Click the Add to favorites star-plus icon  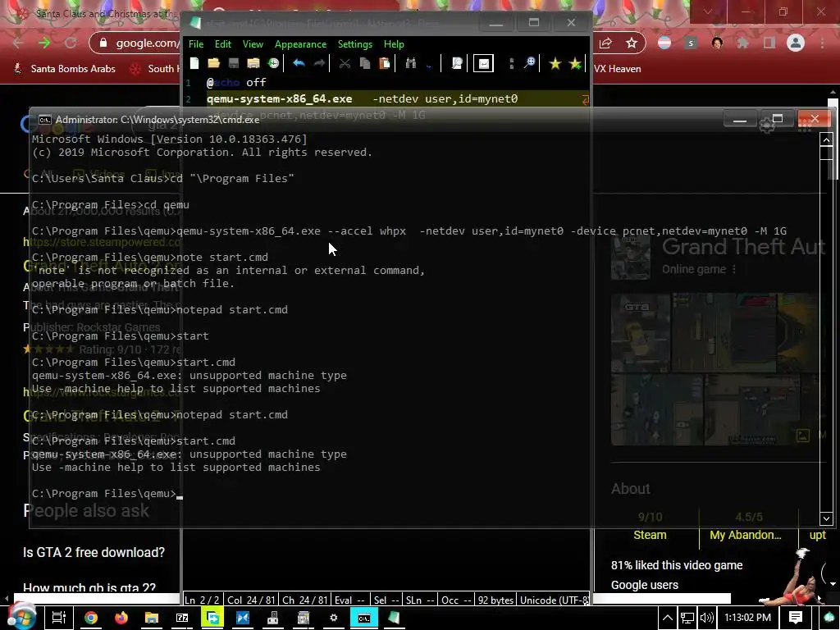point(575,63)
